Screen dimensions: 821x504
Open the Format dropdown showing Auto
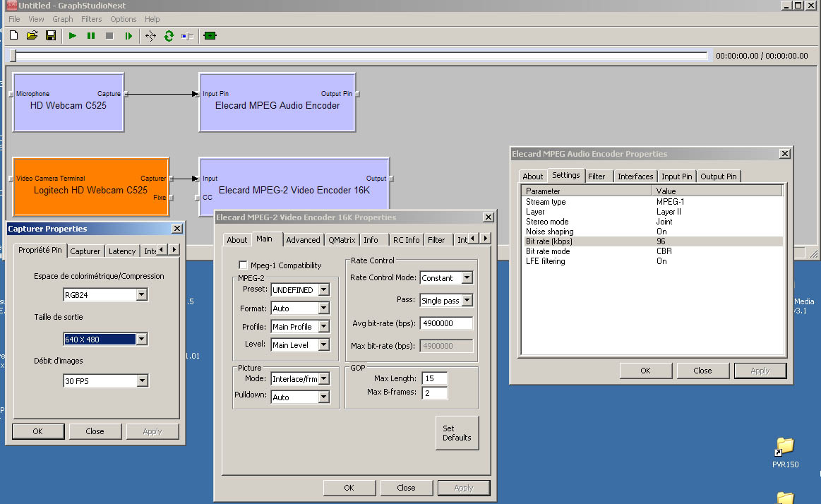(324, 308)
